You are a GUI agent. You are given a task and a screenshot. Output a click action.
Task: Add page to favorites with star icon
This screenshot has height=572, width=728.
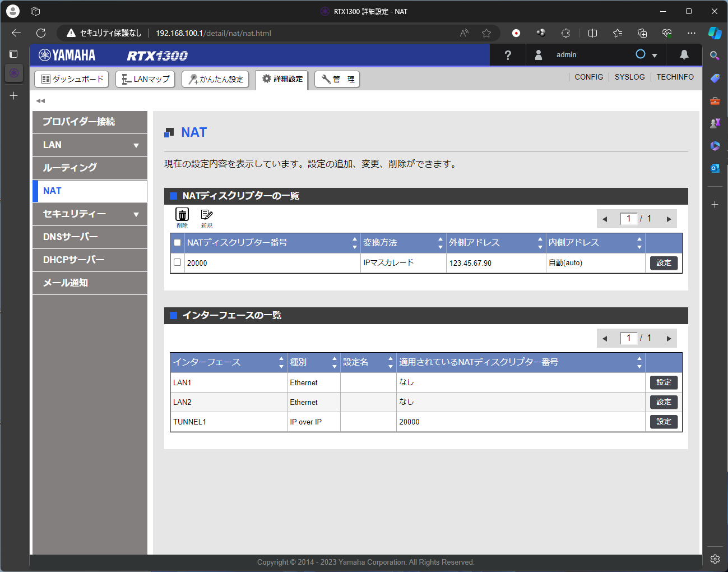(x=486, y=33)
